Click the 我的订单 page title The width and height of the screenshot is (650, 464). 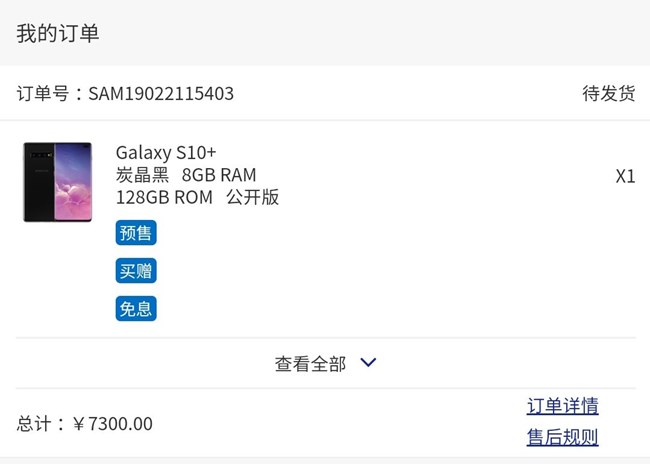pos(58,33)
